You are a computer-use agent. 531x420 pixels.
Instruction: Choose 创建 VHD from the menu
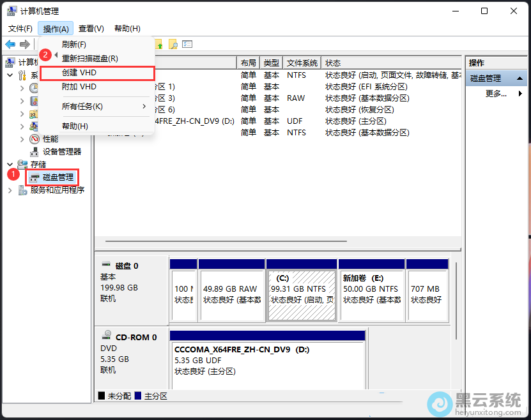pyautogui.click(x=79, y=73)
